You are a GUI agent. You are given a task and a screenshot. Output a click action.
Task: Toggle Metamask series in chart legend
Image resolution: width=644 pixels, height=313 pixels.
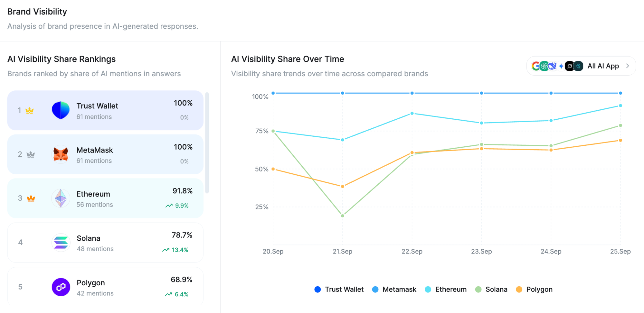pos(394,289)
